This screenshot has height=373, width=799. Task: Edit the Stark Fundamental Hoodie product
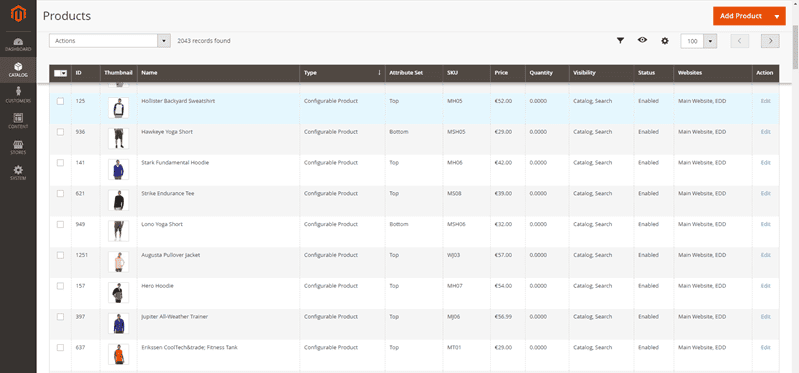765,163
